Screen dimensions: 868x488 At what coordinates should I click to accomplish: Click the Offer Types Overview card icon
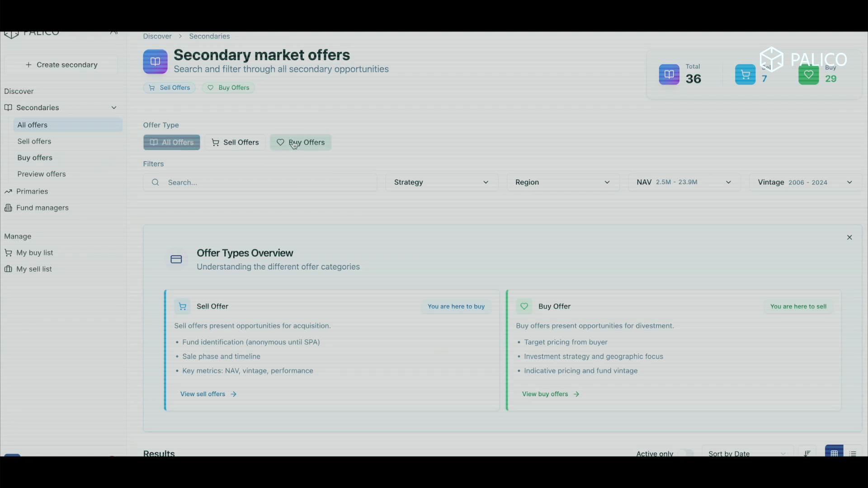click(x=176, y=259)
